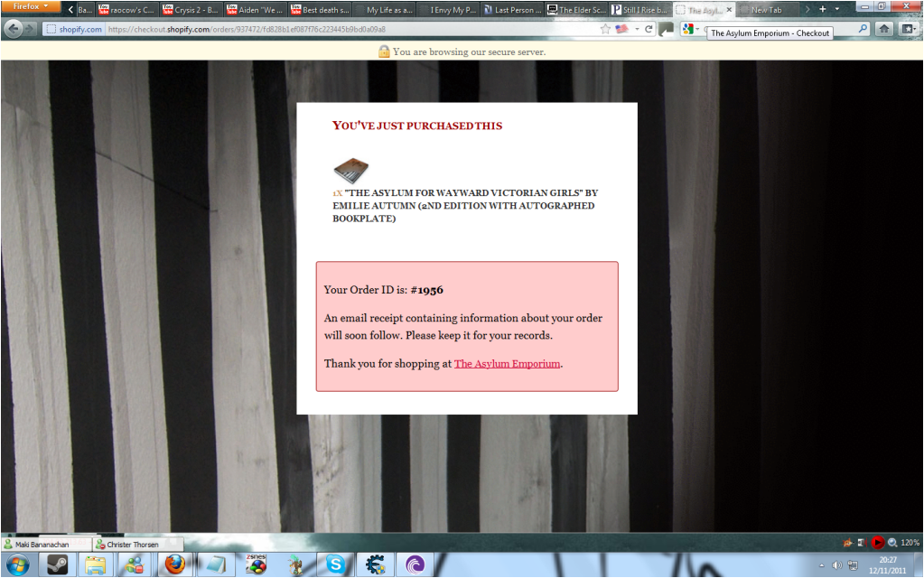Open the notepad-style taskbar app
The image size is (924, 578).
tap(215, 565)
